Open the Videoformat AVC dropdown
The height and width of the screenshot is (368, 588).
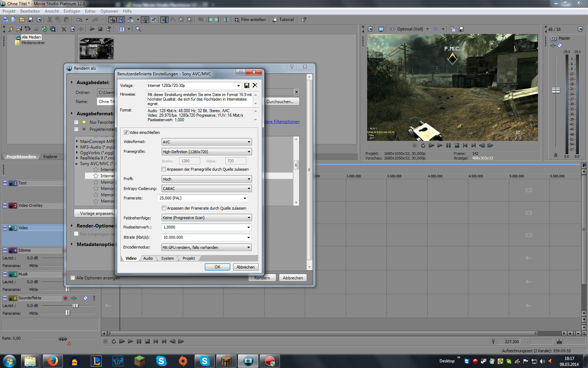pos(206,142)
